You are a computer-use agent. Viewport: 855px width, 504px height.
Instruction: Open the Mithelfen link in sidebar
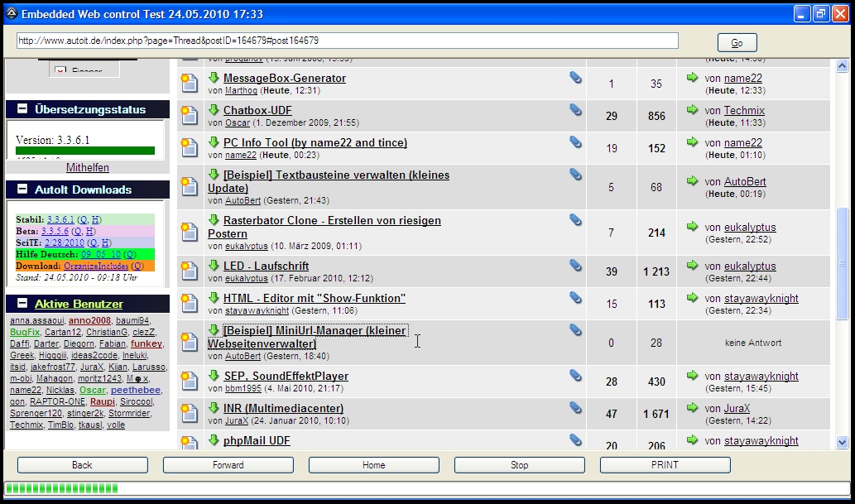87,167
